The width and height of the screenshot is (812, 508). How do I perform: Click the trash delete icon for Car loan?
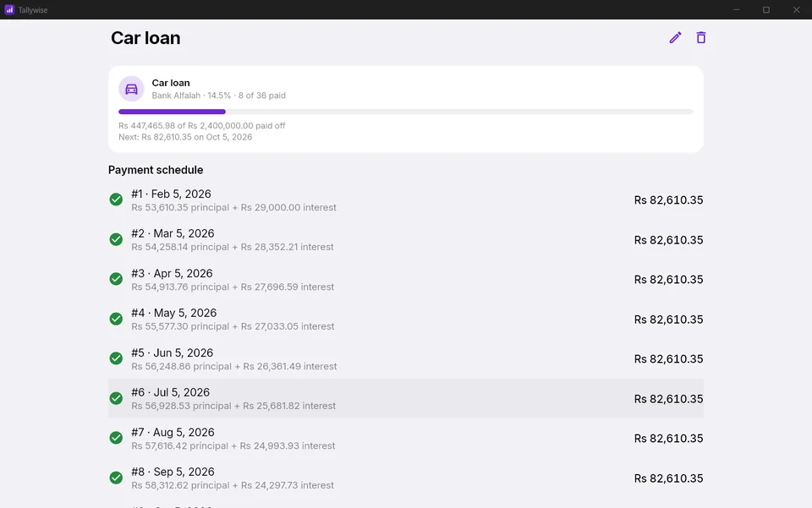pyautogui.click(x=700, y=38)
